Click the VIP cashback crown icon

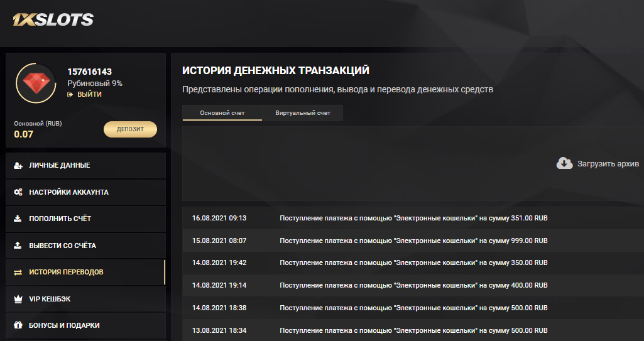coord(18,299)
